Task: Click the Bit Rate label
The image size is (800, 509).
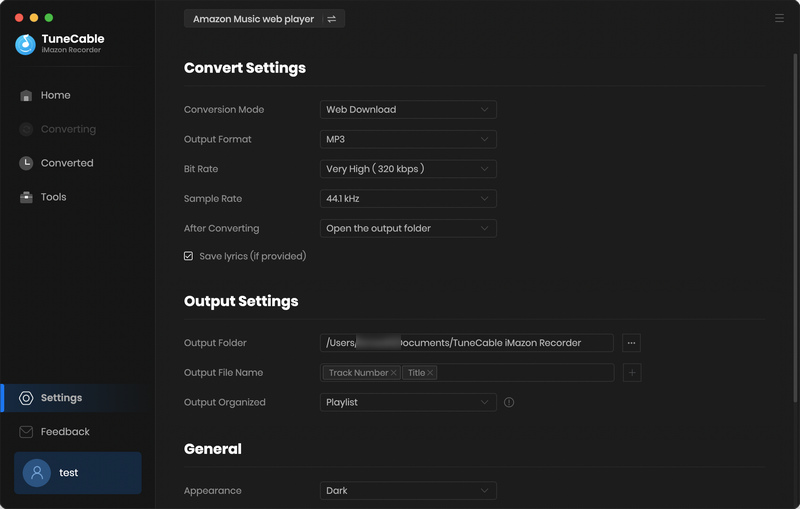Action: pyautogui.click(x=201, y=169)
